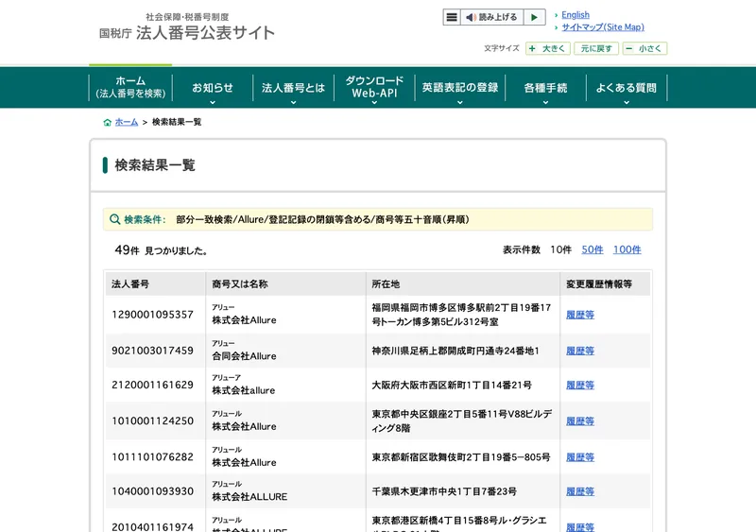Open 履歴等 for 9021003017459

(x=580, y=351)
